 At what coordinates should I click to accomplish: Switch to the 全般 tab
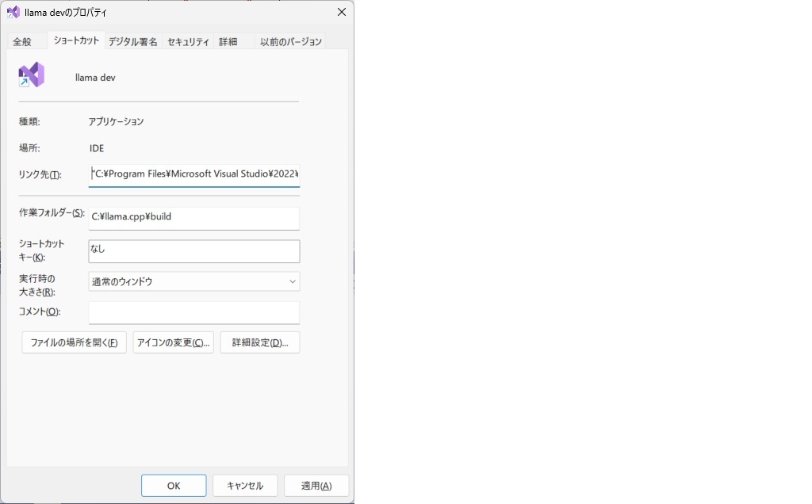click(x=22, y=42)
